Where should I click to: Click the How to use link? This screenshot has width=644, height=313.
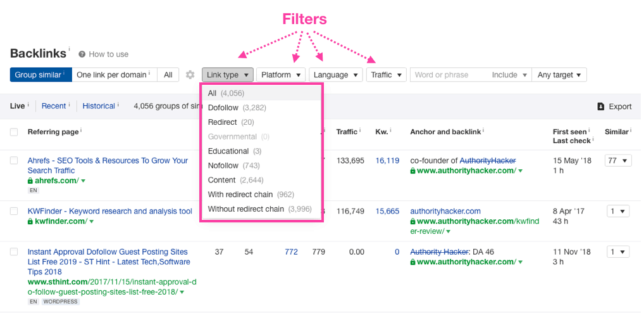(x=108, y=54)
